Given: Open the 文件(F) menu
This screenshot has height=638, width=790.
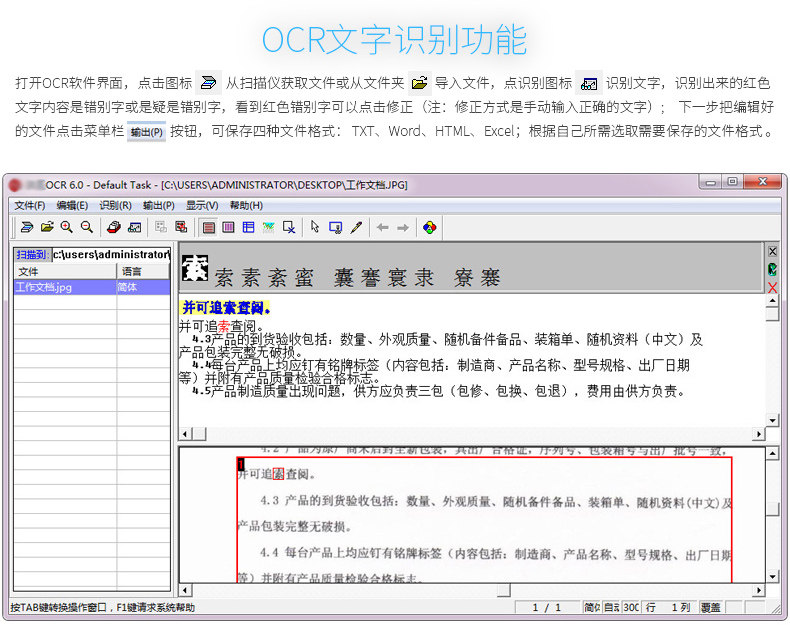Looking at the screenshot, I should pos(30,205).
